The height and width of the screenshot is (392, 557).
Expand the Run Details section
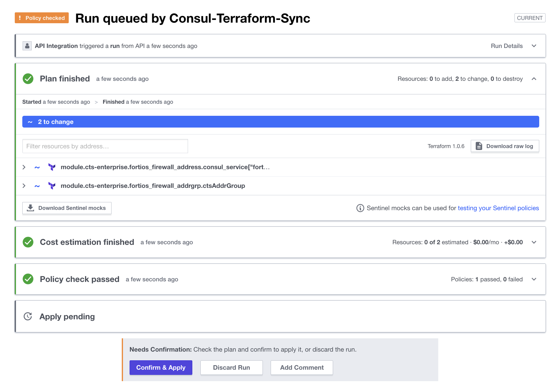click(x=534, y=46)
